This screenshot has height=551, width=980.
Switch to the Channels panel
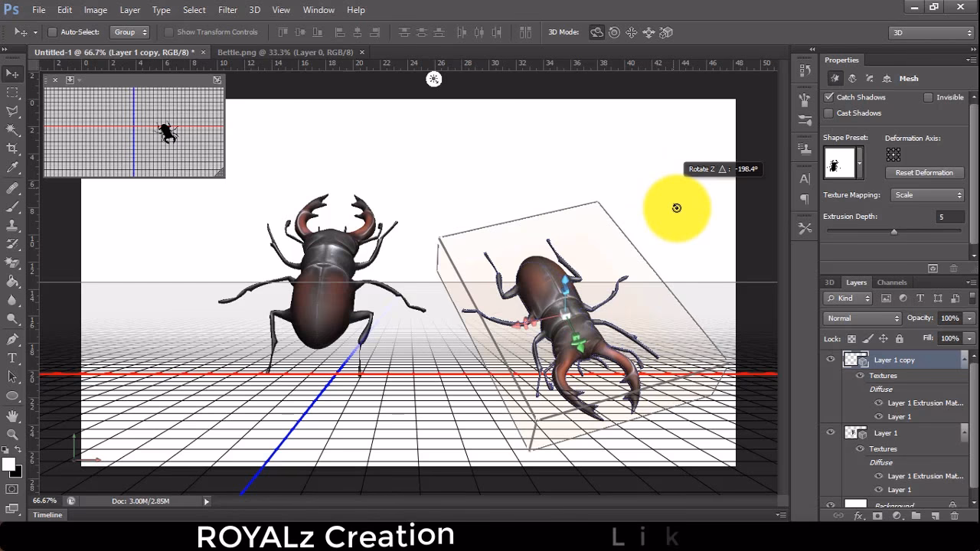click(x=891, y=282)
